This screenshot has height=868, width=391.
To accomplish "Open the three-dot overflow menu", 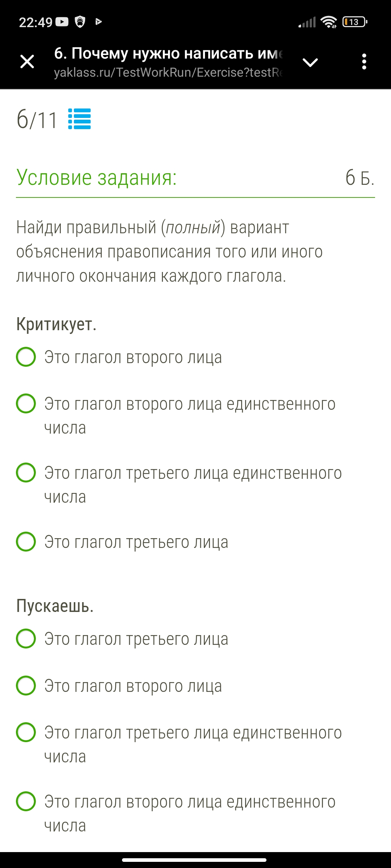I will point(364,62).
